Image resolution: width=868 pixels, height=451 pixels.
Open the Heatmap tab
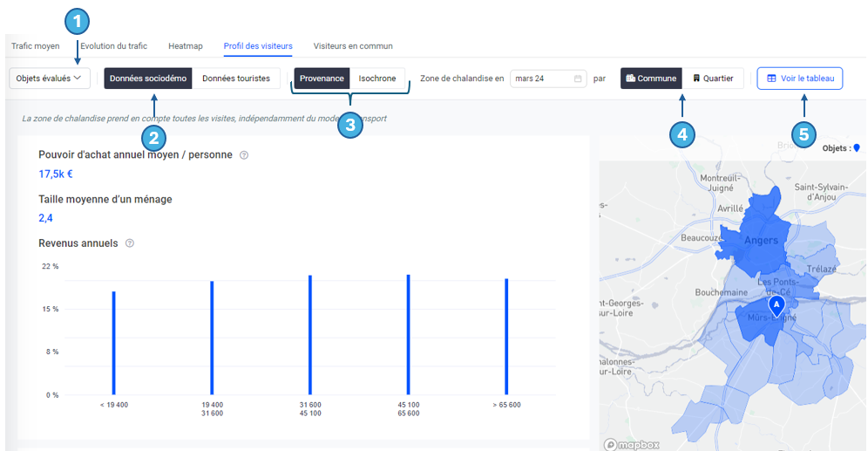pos(185,46)
